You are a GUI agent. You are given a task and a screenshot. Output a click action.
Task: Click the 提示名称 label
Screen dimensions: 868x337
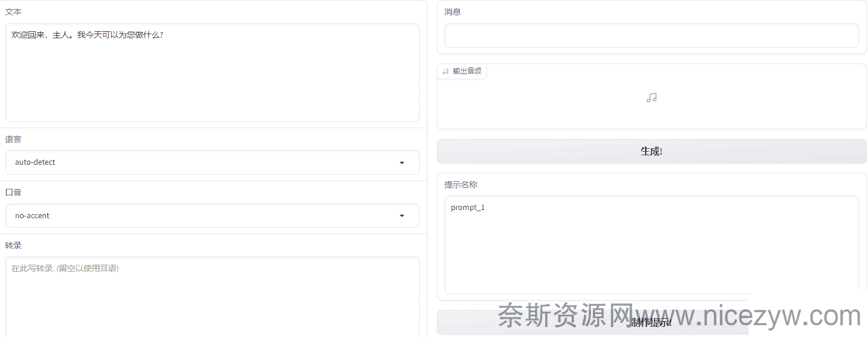(460, 185)
